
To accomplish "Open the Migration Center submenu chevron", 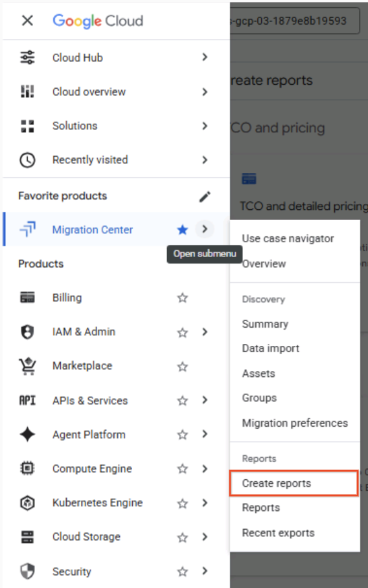I will tap(205, 229).
